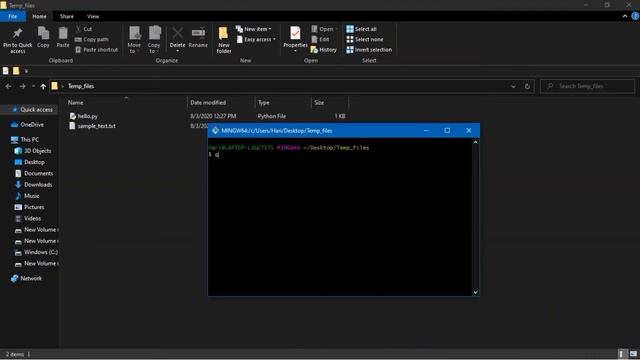
Task: Click the Paste ribbon icon
Action: tap(63, 33)
